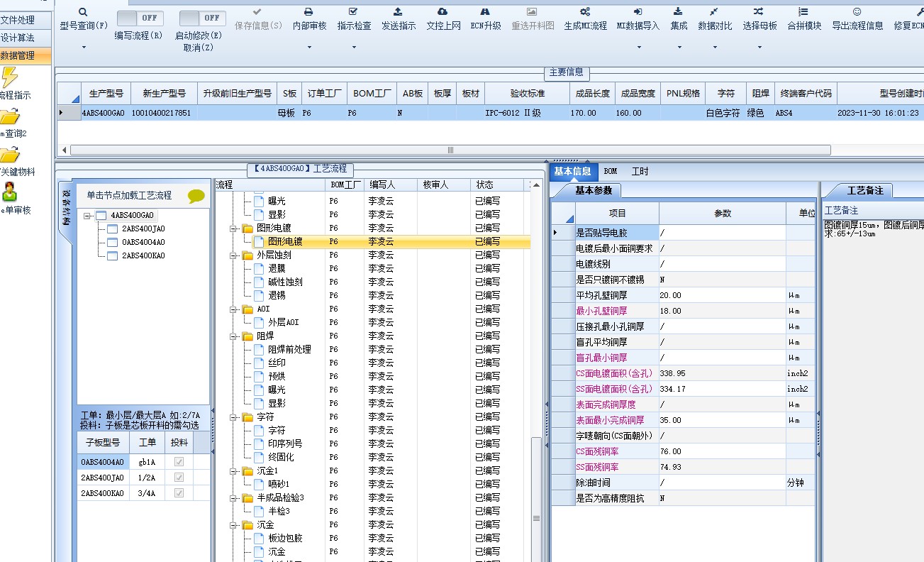This screenshot has height=562, width=924.
Task: Run 指示检查 instruction check
Action: tap(354, 19)
